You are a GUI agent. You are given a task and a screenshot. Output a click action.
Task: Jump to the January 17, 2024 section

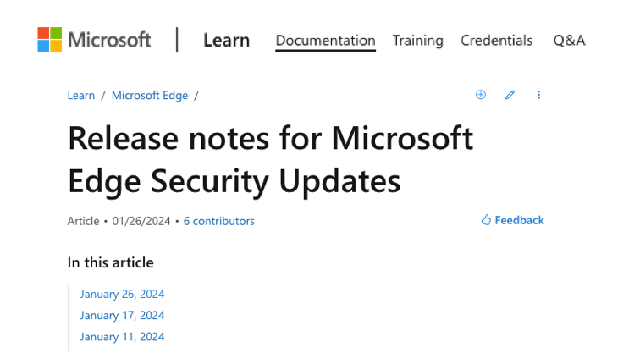[122, 315]
